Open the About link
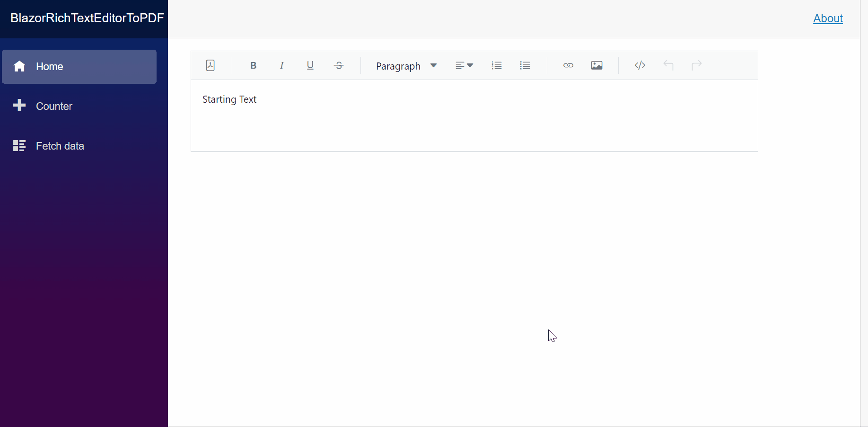 [x=828, y=18]
